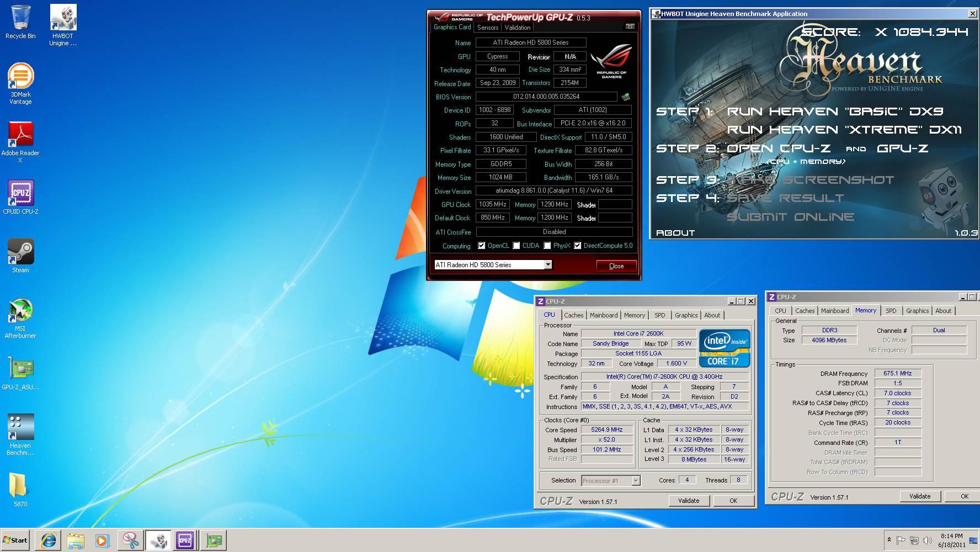The image size is (980, 552).
Task: Click Driver Version field in GPU-Z
Action: (x=554, y=190)
